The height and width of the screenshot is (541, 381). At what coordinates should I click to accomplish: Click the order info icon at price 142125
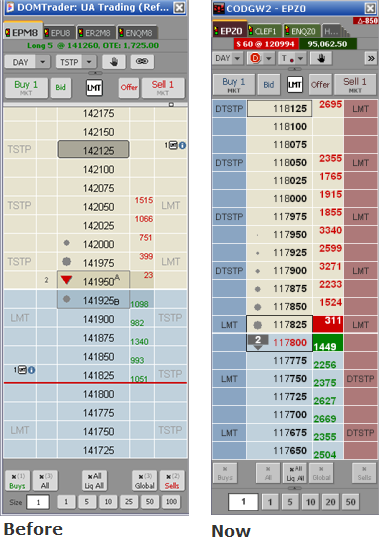182,146
